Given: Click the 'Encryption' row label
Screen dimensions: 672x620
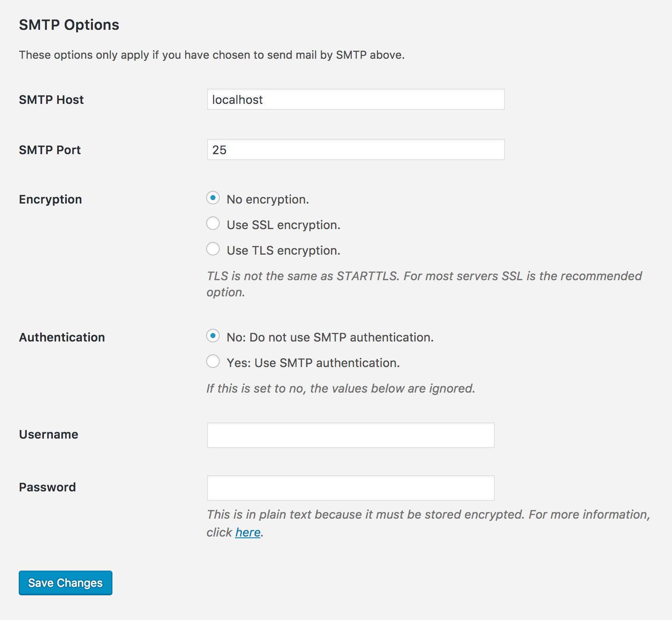Looking at the screenshot, I should pos(50,200).
